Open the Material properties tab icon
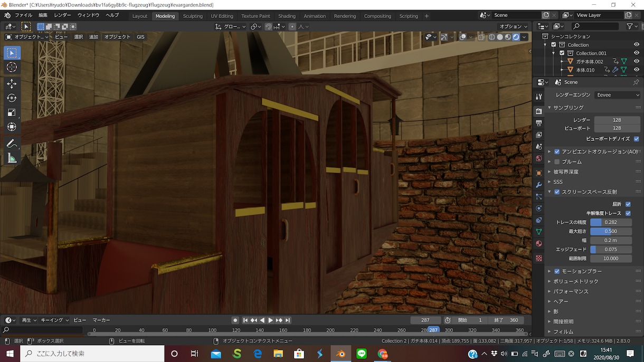The width and height of the screenshot is (644, 362). 538,244
